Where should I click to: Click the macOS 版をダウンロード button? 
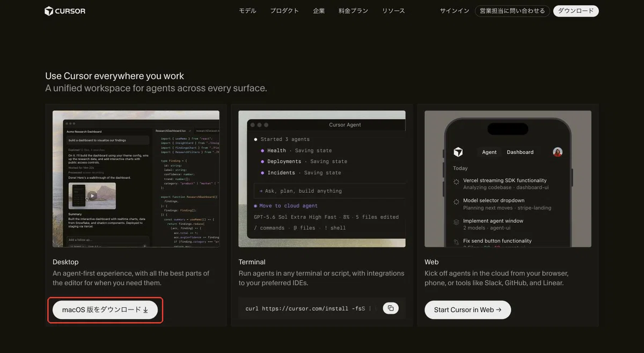point(105,309)
